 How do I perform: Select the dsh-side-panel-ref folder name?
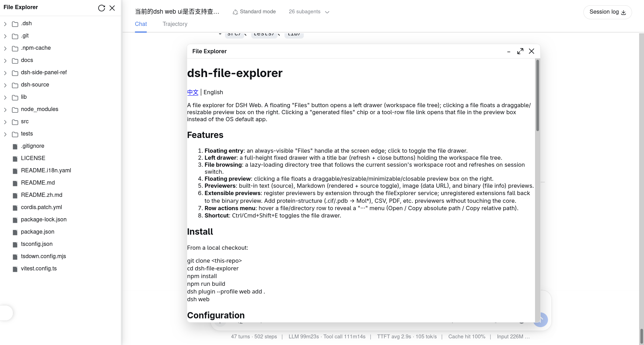click(x=44, y=73)
